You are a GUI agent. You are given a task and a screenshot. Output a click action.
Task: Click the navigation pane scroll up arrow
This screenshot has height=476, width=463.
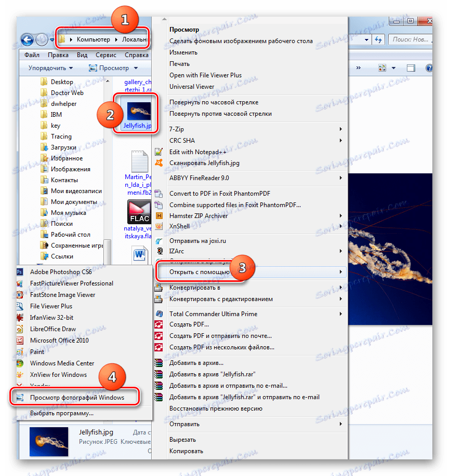[x=108, y=81]
